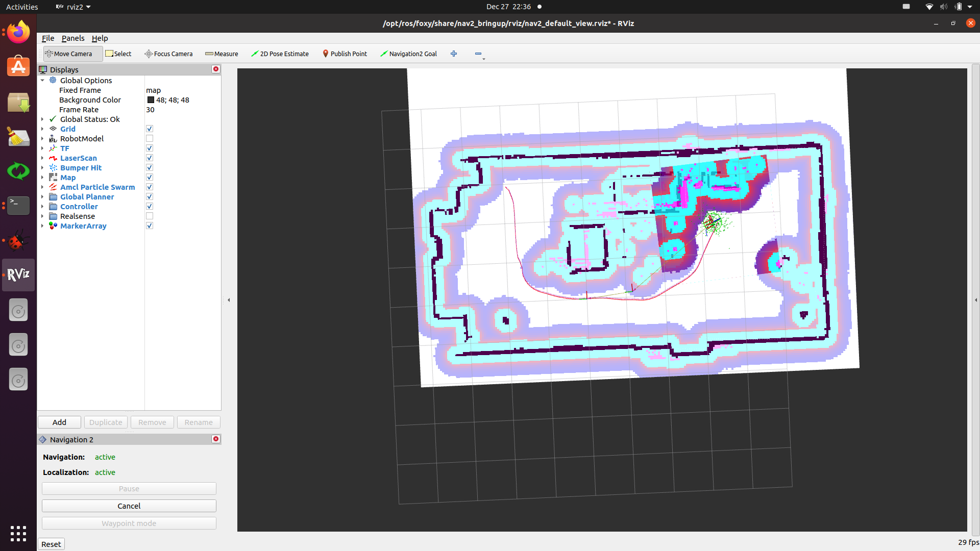Activate the Navigation2 Goal tool
Screen dimensions: 980x551
click(408, 54)
